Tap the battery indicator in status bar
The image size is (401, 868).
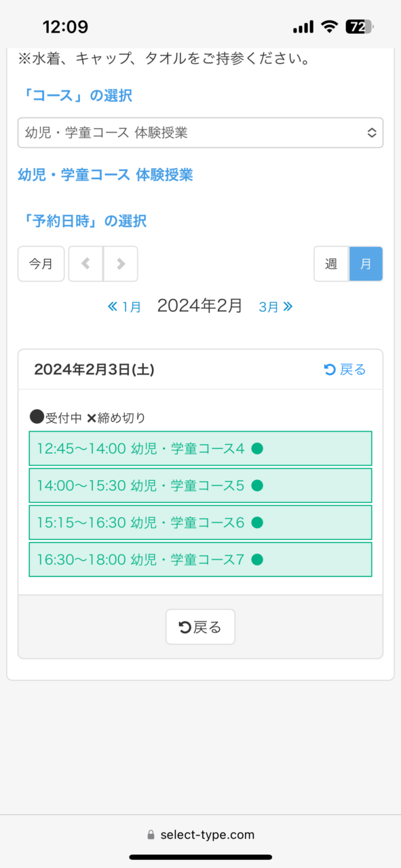(x=359, y=27)
